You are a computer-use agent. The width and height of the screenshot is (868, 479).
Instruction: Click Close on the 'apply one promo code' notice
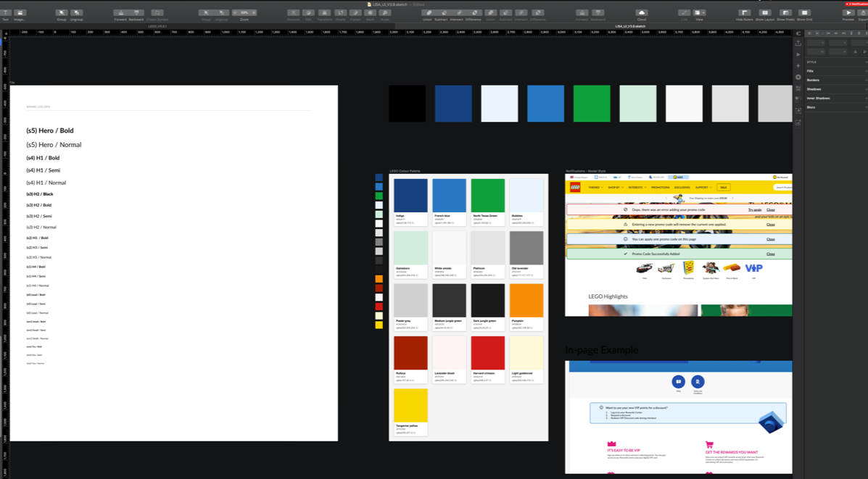coord(771,239)
